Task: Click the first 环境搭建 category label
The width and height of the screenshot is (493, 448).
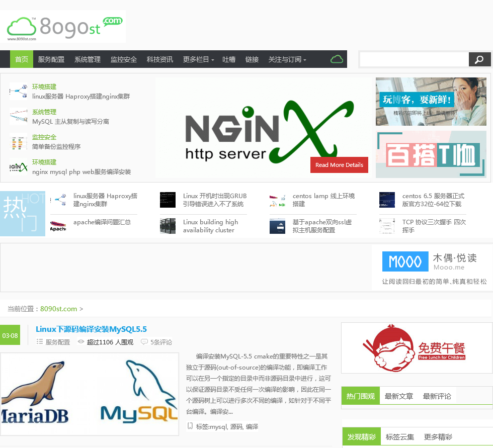Action: click(x=44, y=86)
